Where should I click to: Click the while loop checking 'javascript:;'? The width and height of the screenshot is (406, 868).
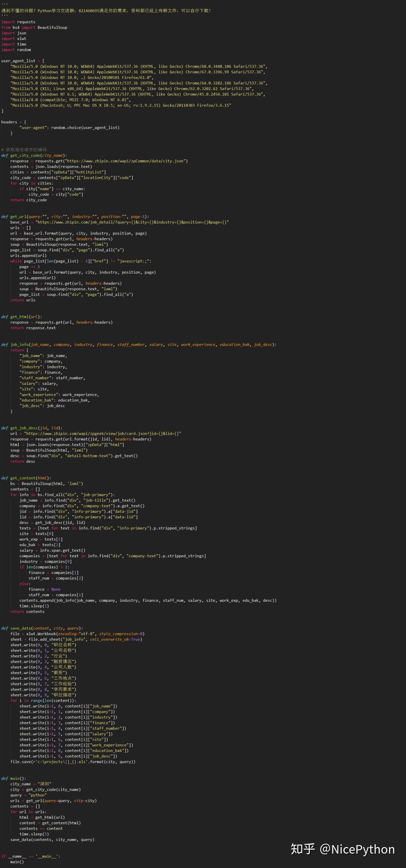coord(81,261)
